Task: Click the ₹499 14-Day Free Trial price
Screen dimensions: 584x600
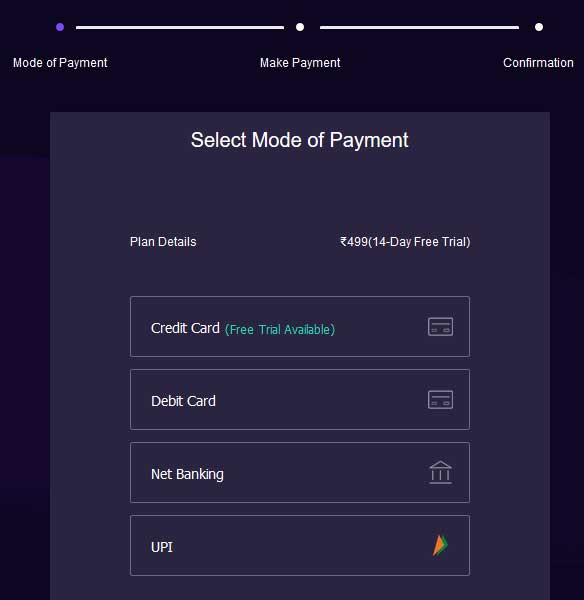Action: [x=405, y=242]
